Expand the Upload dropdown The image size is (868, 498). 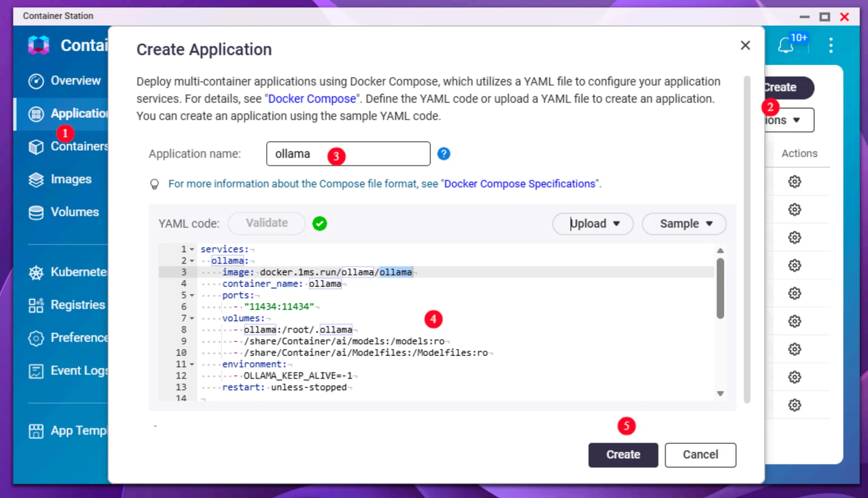coord(593,223)
